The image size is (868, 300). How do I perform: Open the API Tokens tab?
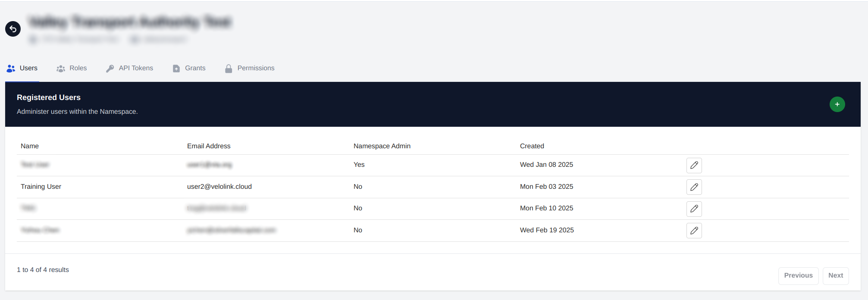point(130,68)
